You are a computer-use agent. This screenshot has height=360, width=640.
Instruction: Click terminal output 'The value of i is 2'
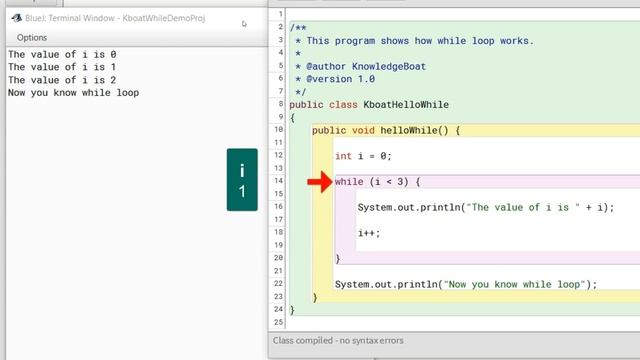(x=62, y=80)
